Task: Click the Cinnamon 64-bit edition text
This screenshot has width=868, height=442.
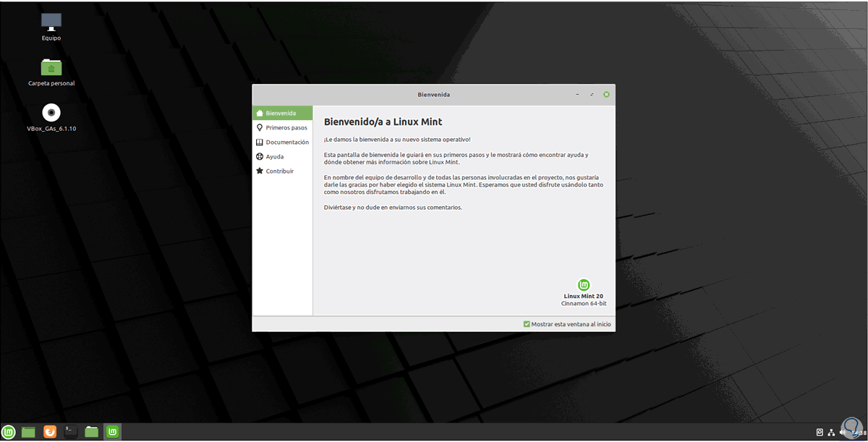Action: click(x=583, y=304)
